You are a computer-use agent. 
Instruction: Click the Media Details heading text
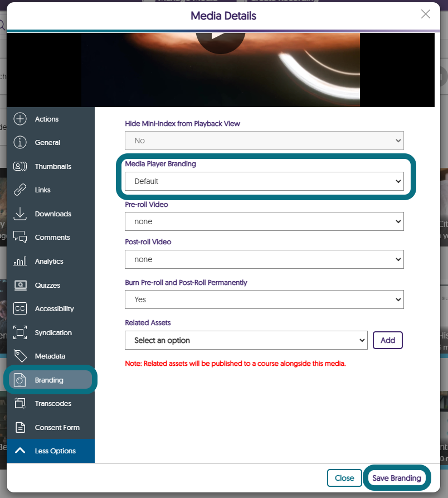click(x=223, y=16)
